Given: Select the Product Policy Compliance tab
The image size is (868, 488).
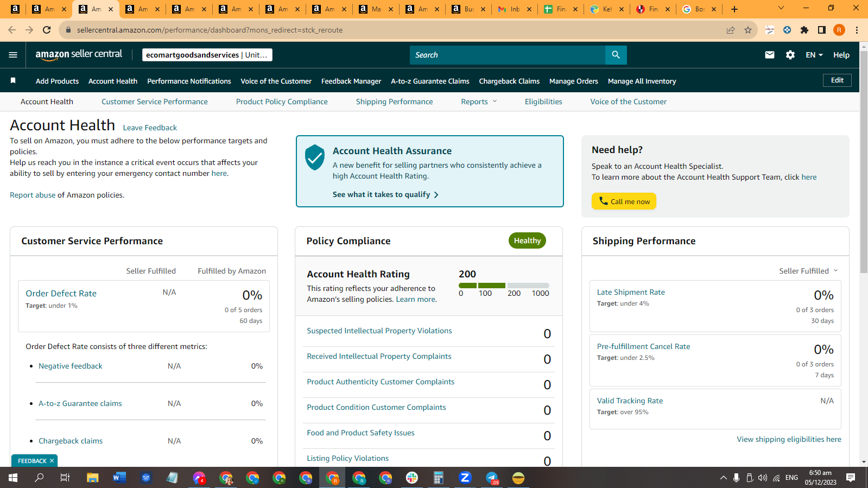Looking at the screenshot, I should point(282,102).
